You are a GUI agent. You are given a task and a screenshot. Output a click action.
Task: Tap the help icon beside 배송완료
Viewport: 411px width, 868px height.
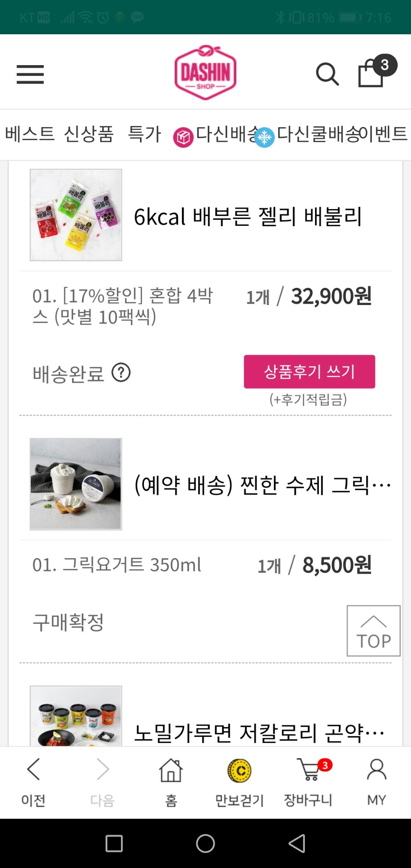[x=121, y=373]
